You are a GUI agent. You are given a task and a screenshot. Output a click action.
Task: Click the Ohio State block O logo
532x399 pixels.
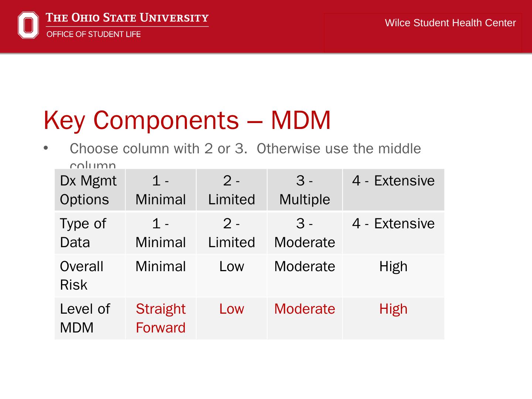coord(28,25)
